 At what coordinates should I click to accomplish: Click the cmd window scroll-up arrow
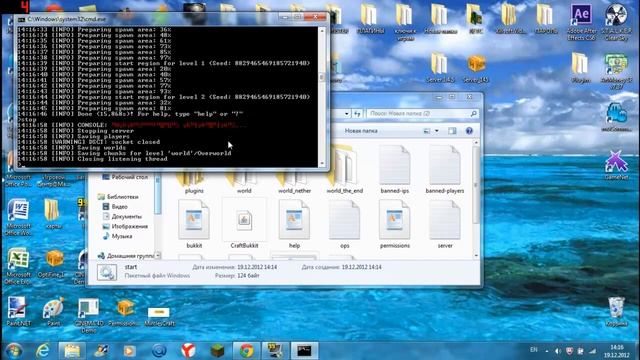coord(322,31)
